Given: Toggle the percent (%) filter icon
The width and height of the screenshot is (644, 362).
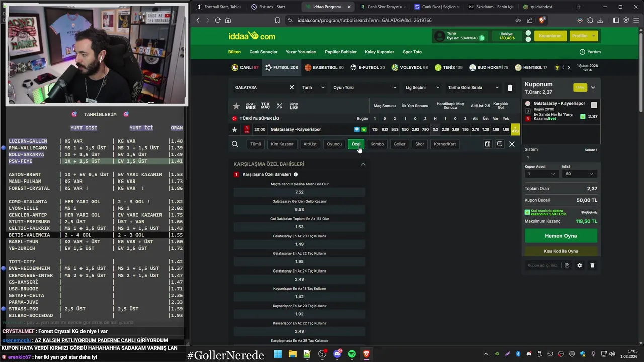Looking at the screenshot, I should (x=279, y=106).
